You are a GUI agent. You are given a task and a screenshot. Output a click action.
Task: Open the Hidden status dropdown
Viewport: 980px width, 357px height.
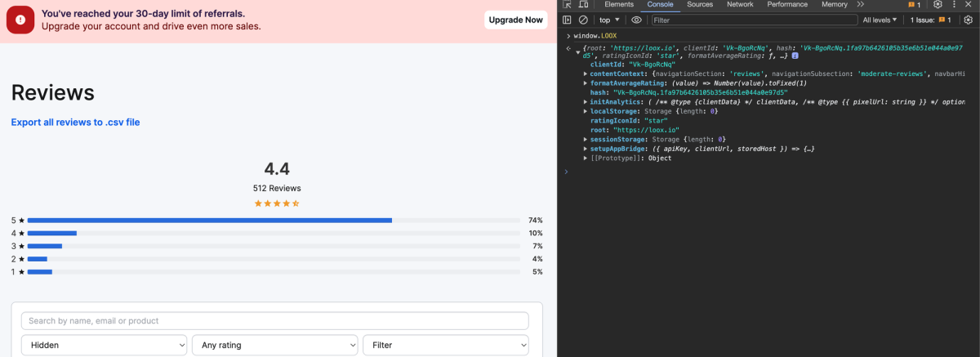[104, 346]
